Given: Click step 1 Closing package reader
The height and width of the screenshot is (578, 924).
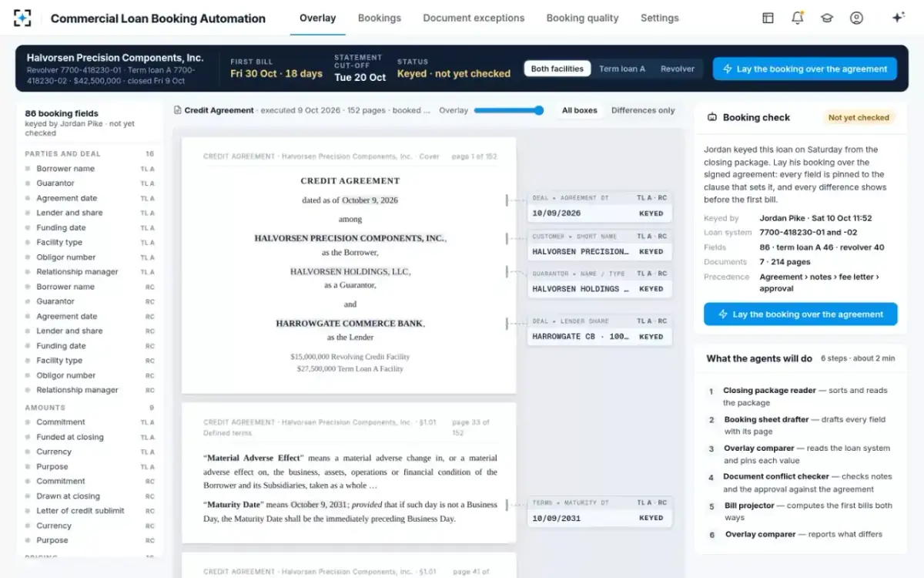Looking at the screenshot, I should (x=800, y=397).
